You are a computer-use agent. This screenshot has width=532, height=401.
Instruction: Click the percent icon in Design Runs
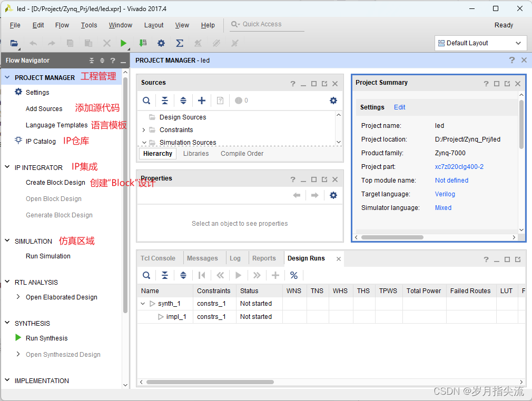(x=294, y=275)
